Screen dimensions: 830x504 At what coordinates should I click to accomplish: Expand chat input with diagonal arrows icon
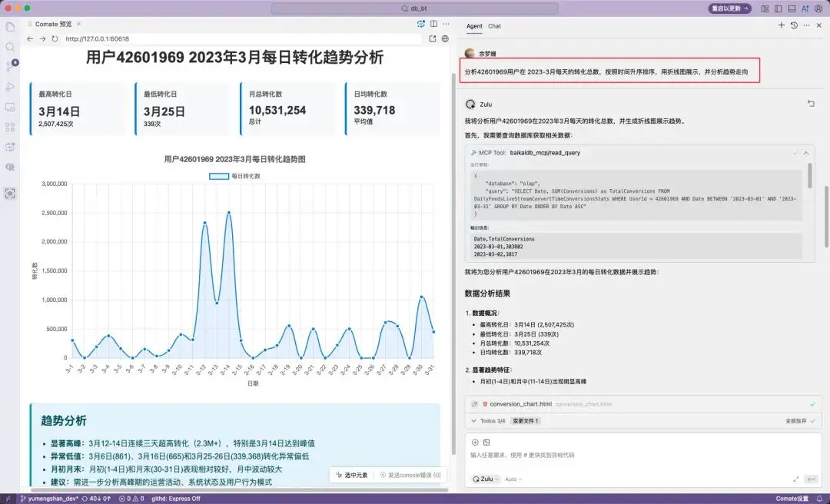[795, 479]
